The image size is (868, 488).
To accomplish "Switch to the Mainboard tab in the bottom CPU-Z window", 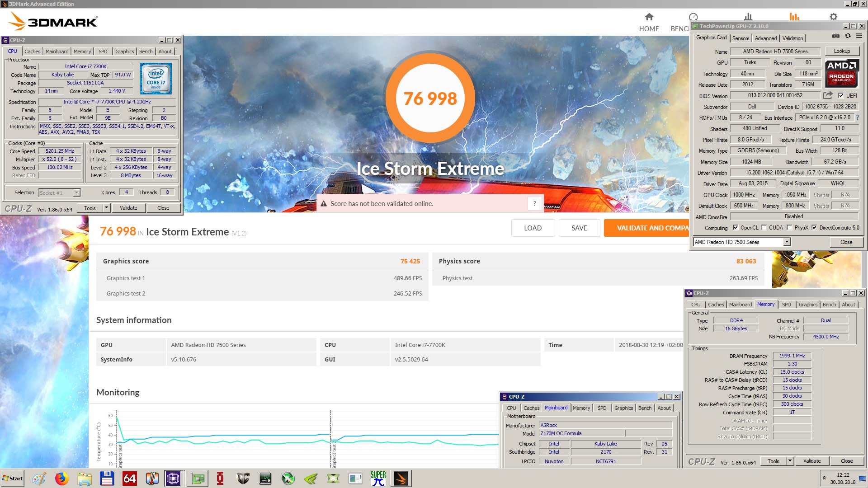I will coord(556,408).
